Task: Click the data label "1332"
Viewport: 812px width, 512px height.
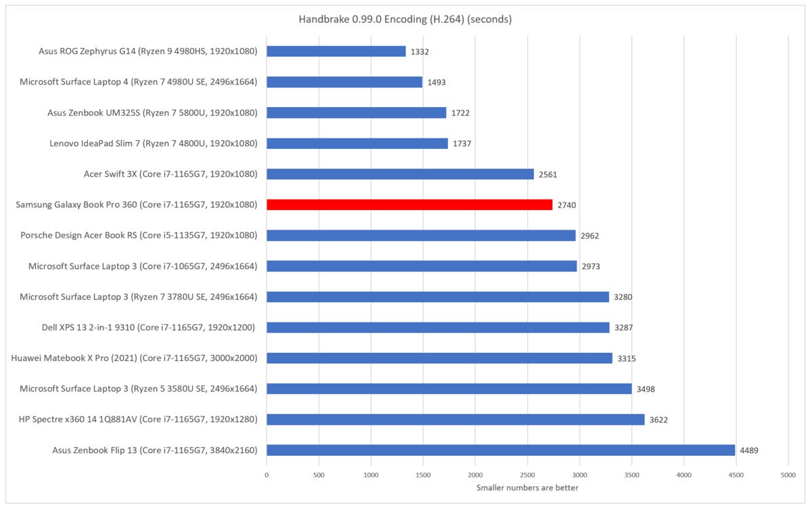Action: [420, 52]
